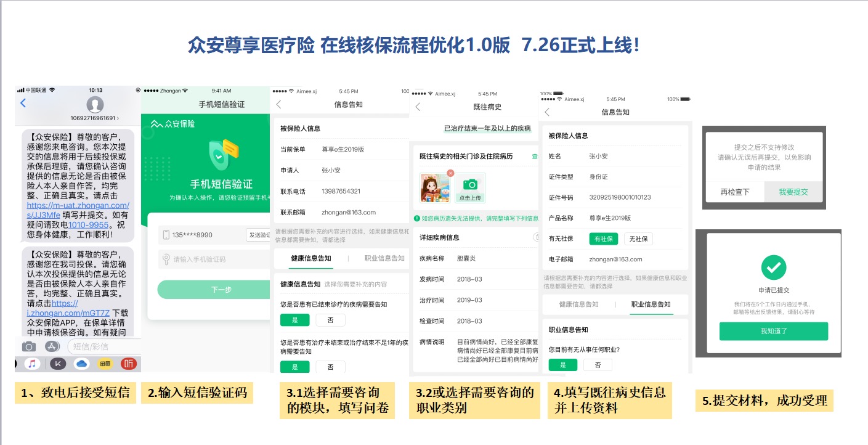Choose 否 for 您目前有无从事任何职业
This screenshot has width=868, height=445.
coord(597,365)
